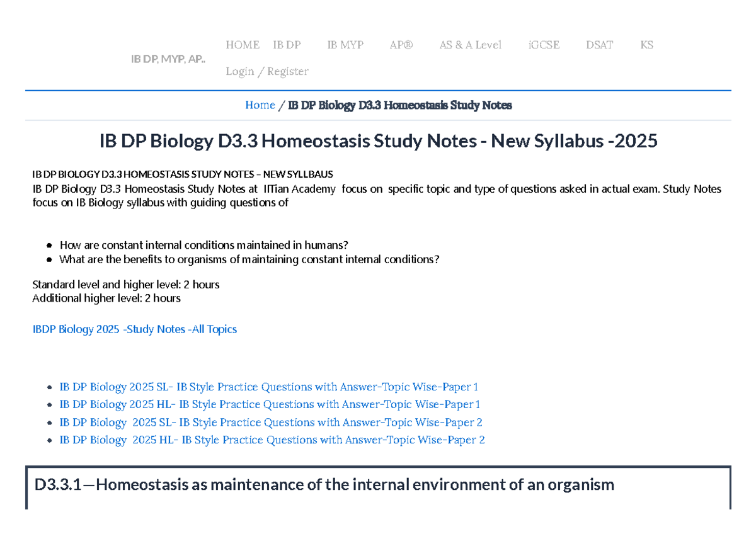Navigate to the AS & A Level menu
The image size is (756, 534).
tap(471, 45)
